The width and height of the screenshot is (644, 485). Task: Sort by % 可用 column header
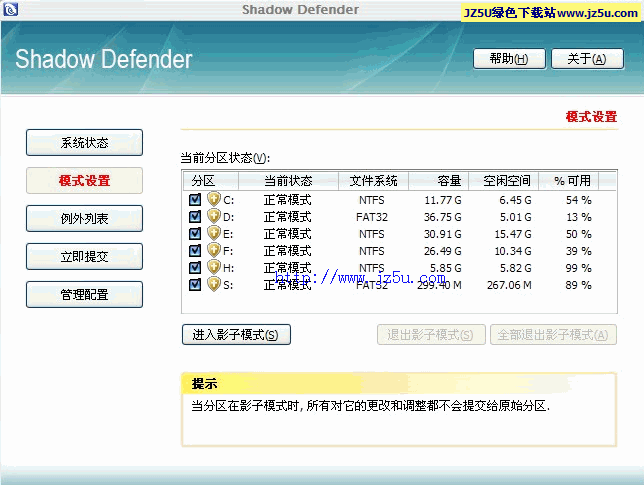(568, 181)
